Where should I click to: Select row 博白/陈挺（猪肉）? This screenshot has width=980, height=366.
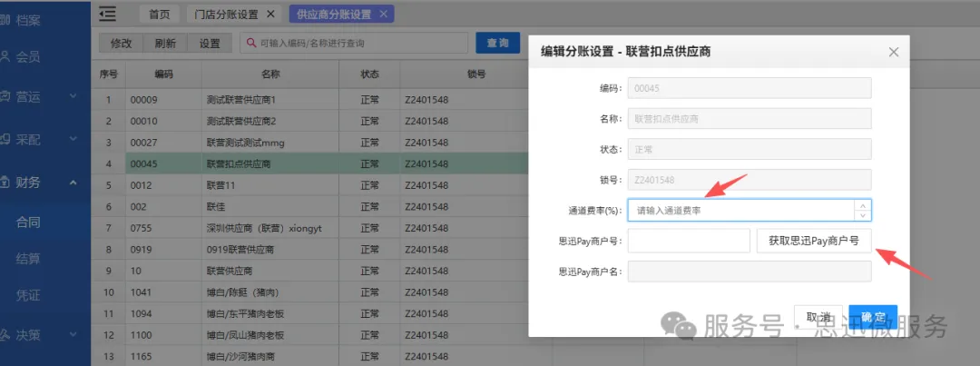(x=242, y=292)
